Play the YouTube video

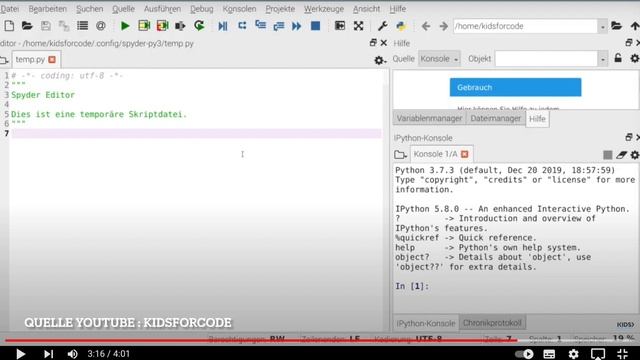point(20,354)
